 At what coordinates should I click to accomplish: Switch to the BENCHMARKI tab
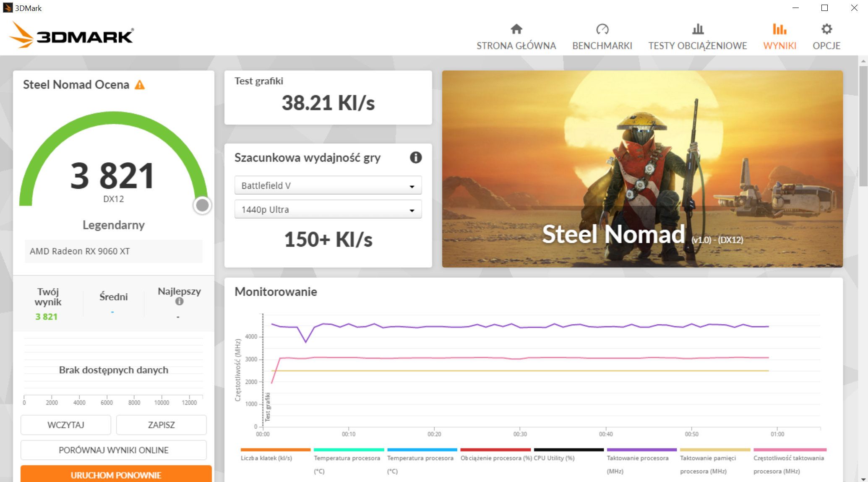click(x=602, y=46)
